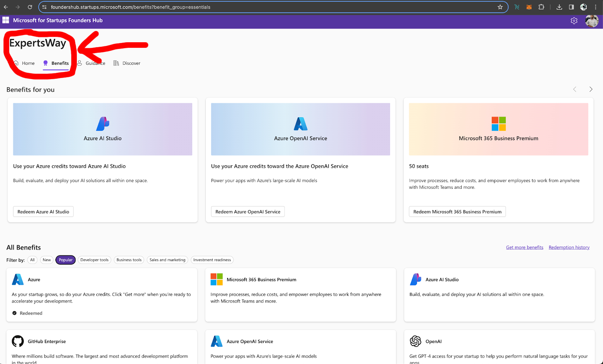Click the GitHub Enterprise logo icon

click(x=18, y=341)
